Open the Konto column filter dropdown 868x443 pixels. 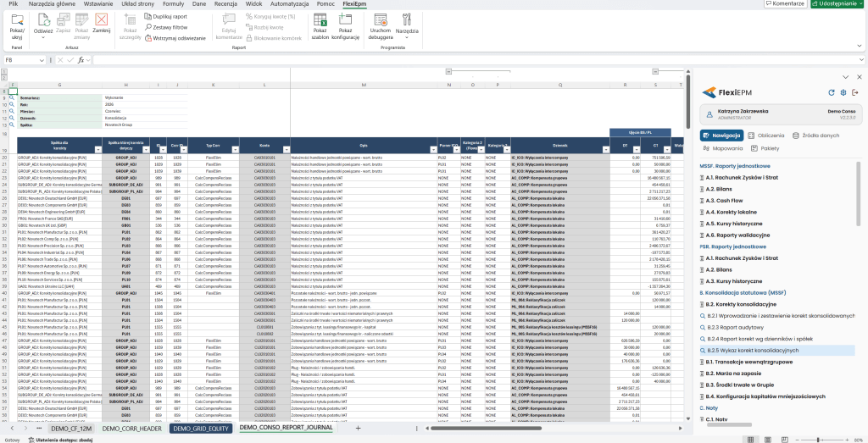pyautogui.click(x=286, y=150)
